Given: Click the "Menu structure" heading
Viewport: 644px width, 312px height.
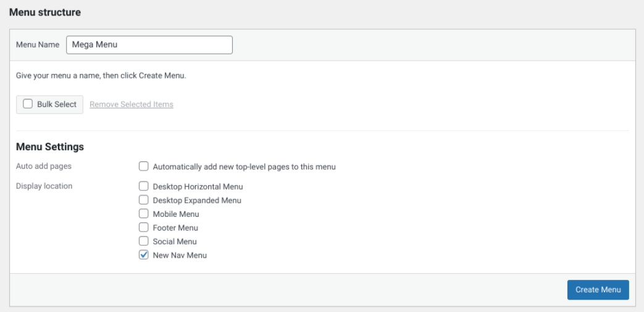Looking at the screenshot, I should tap(45, 12).
